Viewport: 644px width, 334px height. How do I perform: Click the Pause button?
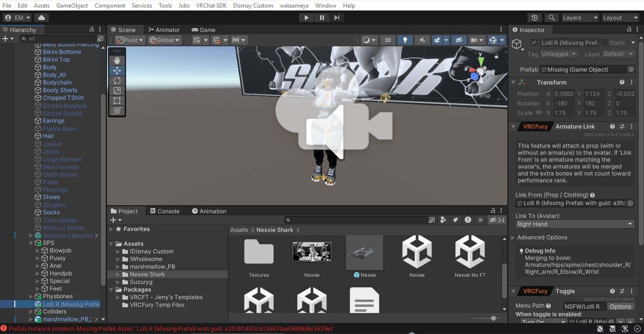tap(322, 18)
